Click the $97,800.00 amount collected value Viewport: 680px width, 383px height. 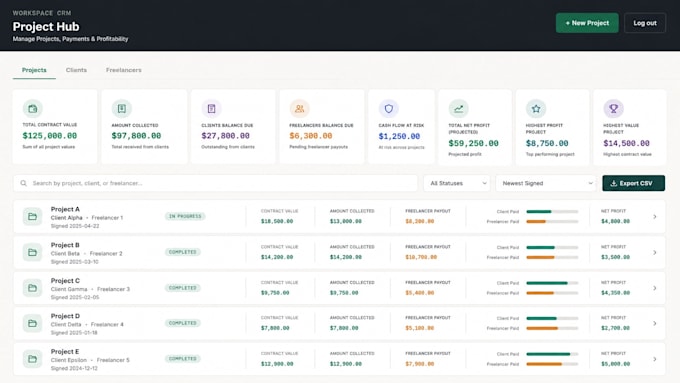(x=136, y=136)
